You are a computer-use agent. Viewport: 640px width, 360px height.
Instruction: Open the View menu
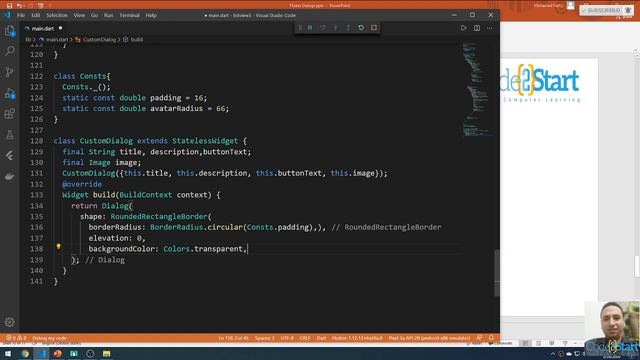tap(79, 15)
